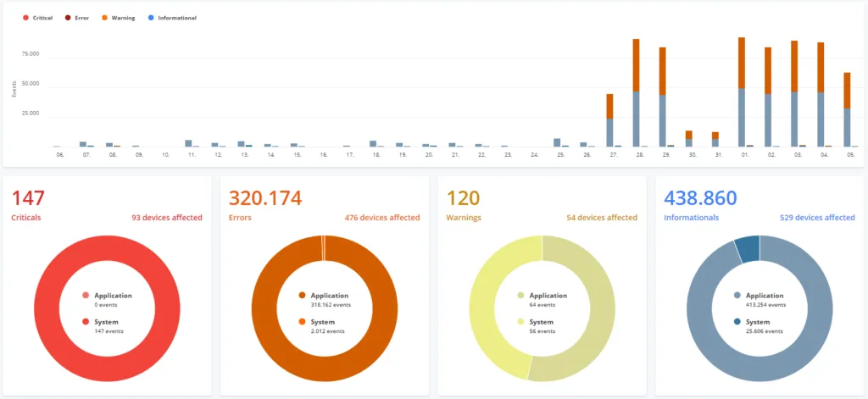Click the System legend dot in Informationals card
868x399 pixels.
point(737,322)
